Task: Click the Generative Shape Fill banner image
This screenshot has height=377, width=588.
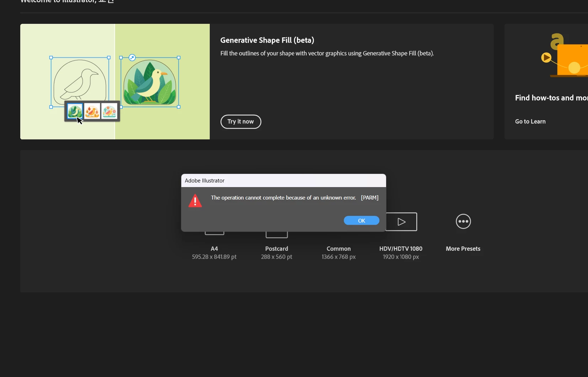Action: (115, 81)
